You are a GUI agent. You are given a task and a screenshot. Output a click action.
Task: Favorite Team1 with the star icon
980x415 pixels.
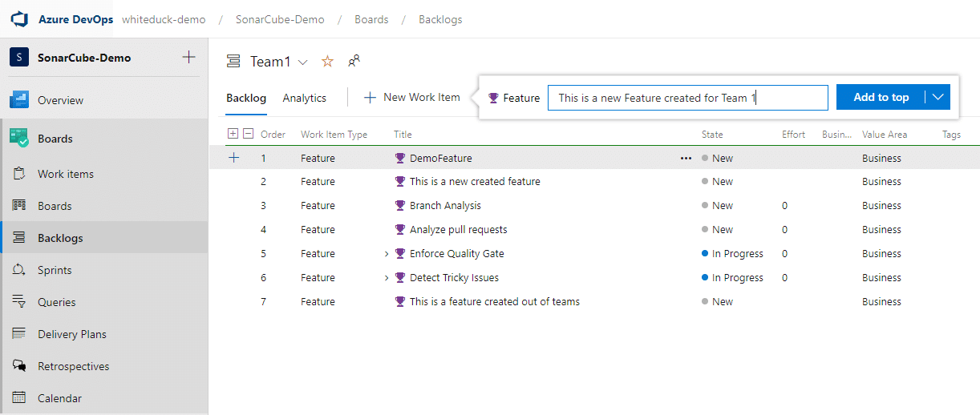[327, 62]
